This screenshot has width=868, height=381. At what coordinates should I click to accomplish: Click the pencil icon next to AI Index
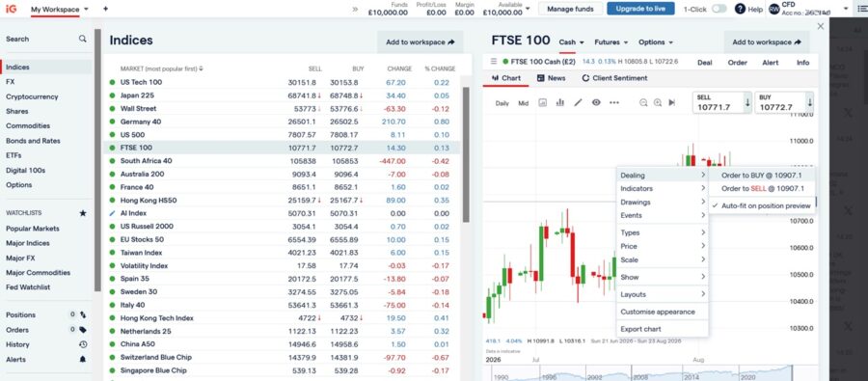coord(113,213)
